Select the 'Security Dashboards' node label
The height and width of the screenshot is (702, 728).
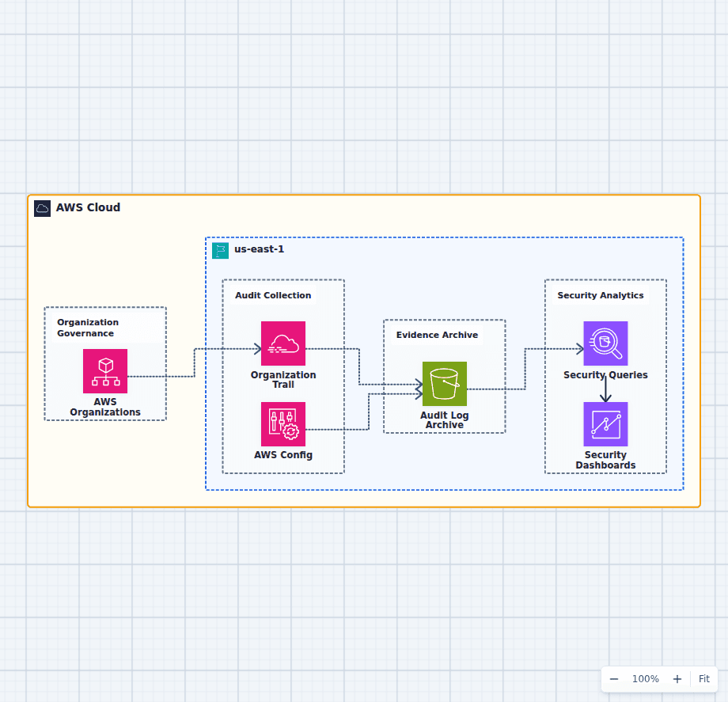pyautogui.click(x=605, y=460)
